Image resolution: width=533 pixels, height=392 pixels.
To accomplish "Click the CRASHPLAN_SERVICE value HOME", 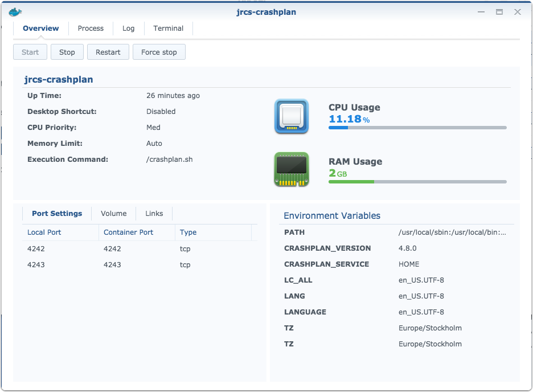I will click(409, 264).
